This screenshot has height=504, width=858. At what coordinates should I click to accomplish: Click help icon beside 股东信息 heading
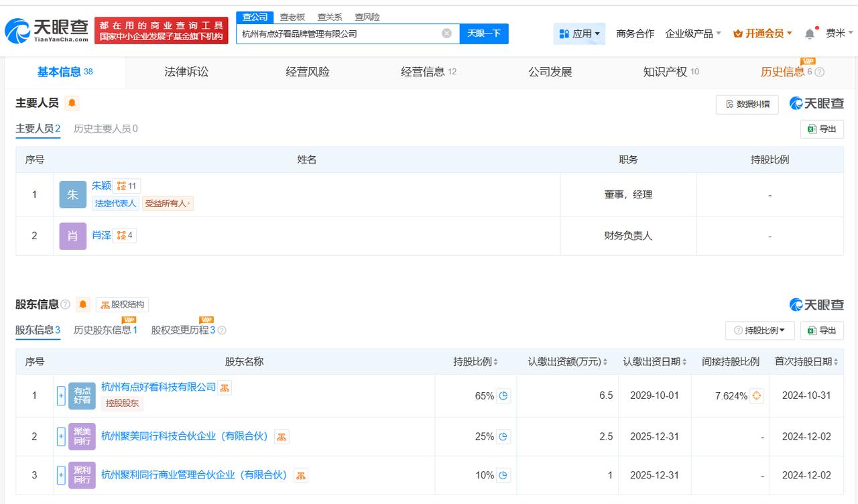click(x=66, y=305)
